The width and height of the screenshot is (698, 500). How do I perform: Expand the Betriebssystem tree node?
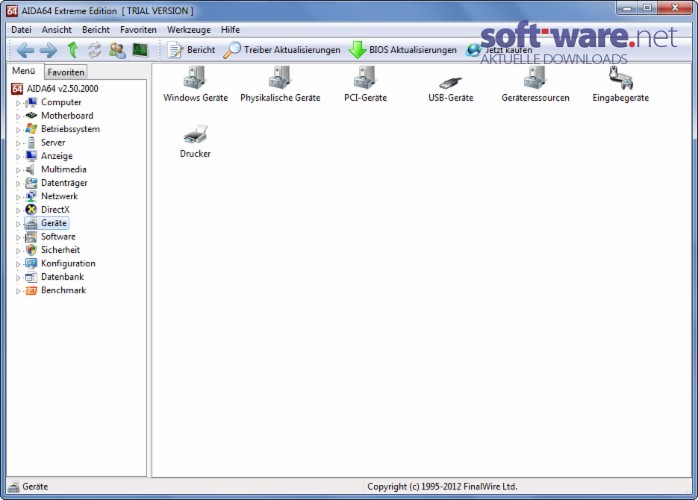[18, 130]
